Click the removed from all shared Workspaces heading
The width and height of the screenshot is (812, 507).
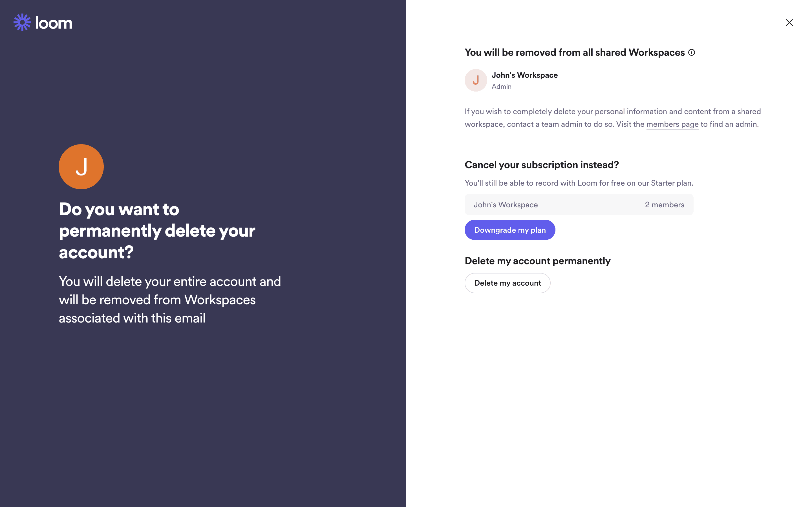[574, 52]
